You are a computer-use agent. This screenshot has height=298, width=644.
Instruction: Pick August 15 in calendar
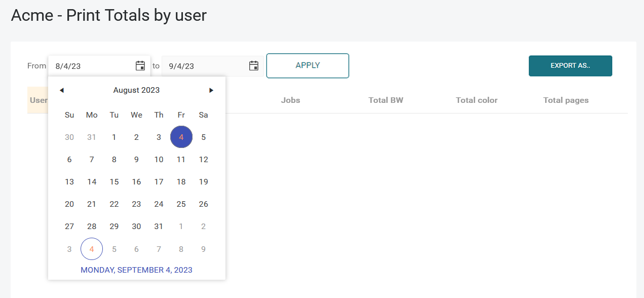point(114,181)
